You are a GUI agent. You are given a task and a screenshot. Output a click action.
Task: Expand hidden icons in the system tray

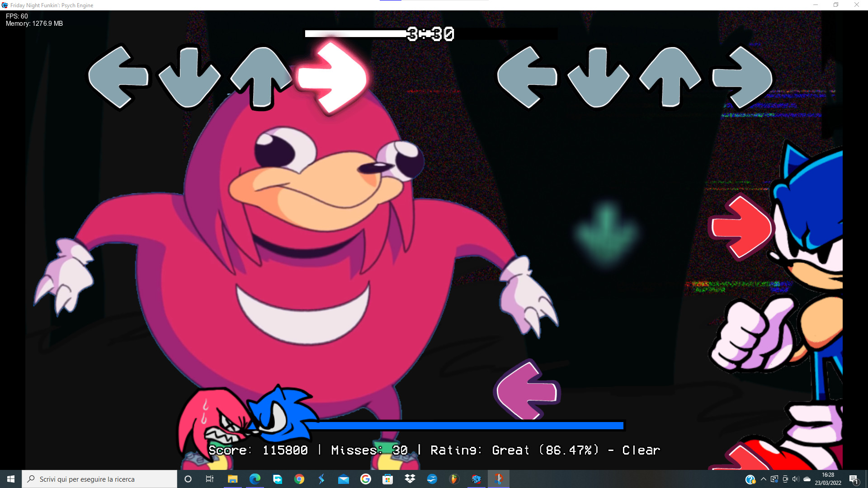click(x=764, y=479)
